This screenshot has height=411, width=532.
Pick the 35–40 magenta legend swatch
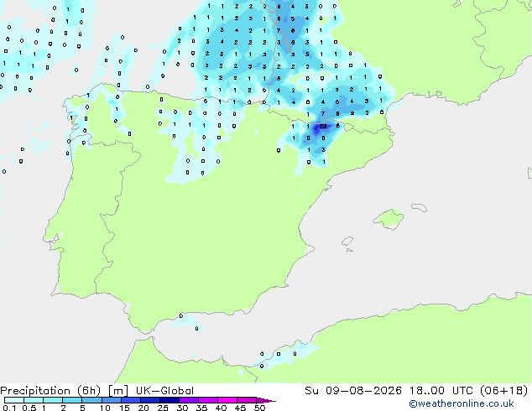[207, 400]
